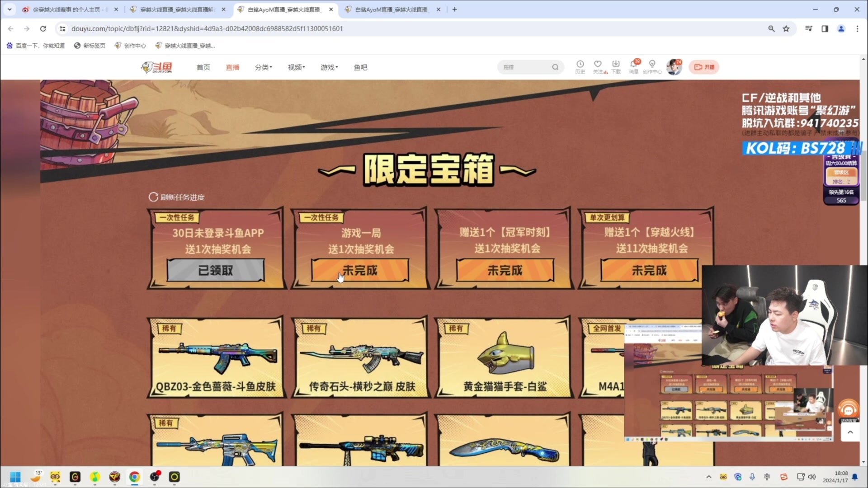The image size is (868, 488).
Task: Click the browser address bar URL
Action: click(207, 28)
